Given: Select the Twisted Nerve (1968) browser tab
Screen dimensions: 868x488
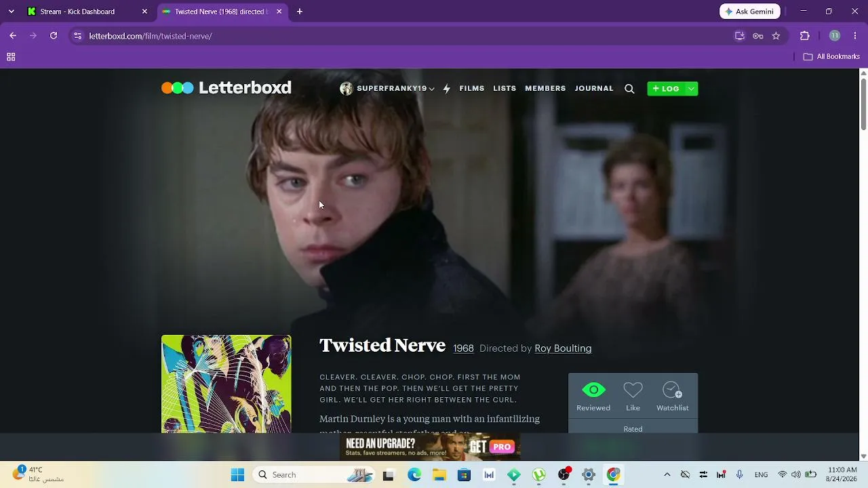Looking at the screenshot, I should [x=222, y=12].
